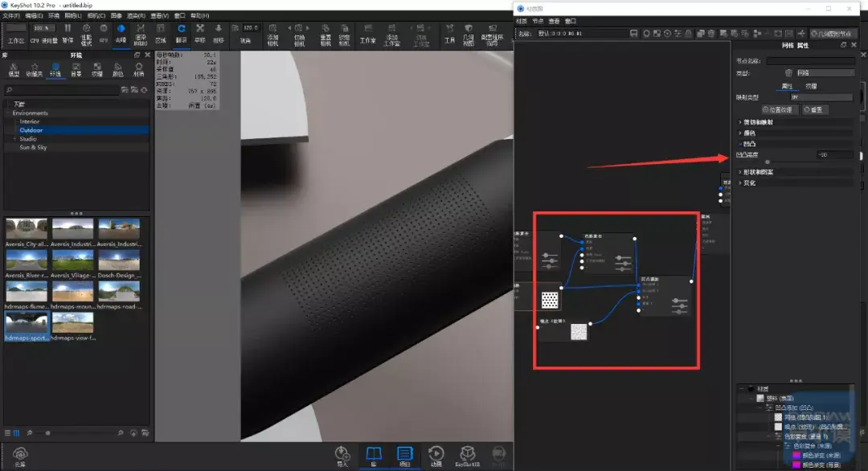The height and width of the screenshot is (471, 868).
Task: Open the Import (导入) icon in bottom bar
Action: [x=342, y=456]
